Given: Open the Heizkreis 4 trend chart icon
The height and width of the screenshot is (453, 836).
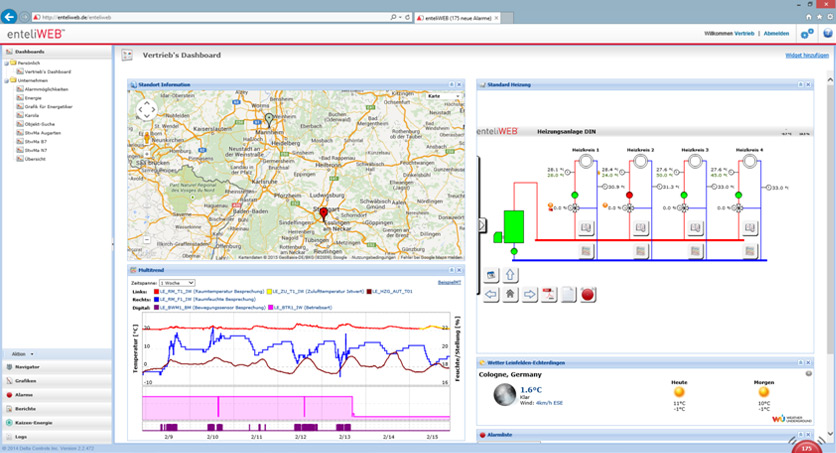Looking at the screenshot, I should point(750,250).
